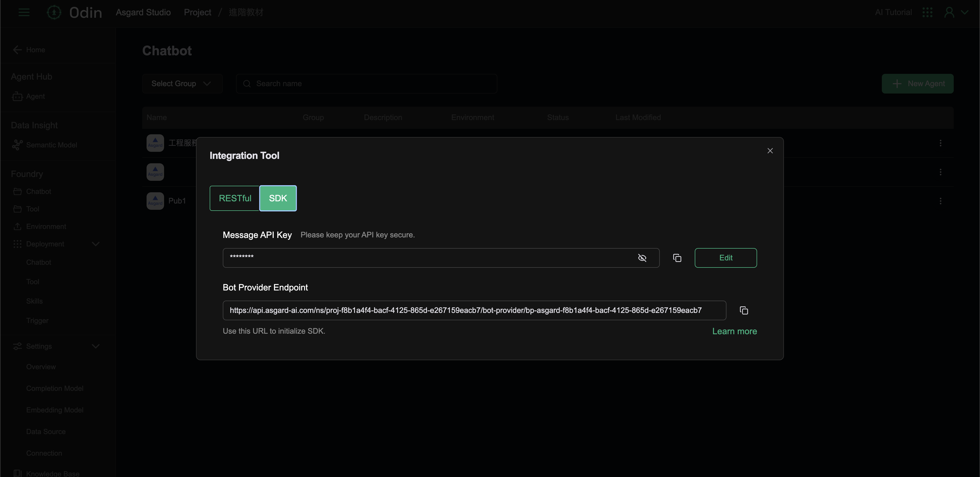Open the 進階教材 breadcrumb
980x477 pixels.
tap(246, 12)
